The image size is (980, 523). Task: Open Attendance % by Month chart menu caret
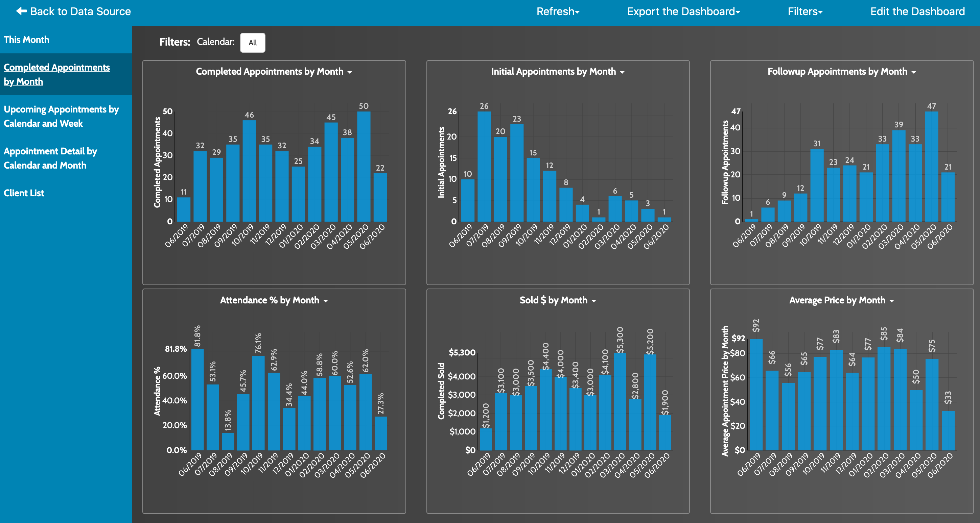click(x=326, y=301)
